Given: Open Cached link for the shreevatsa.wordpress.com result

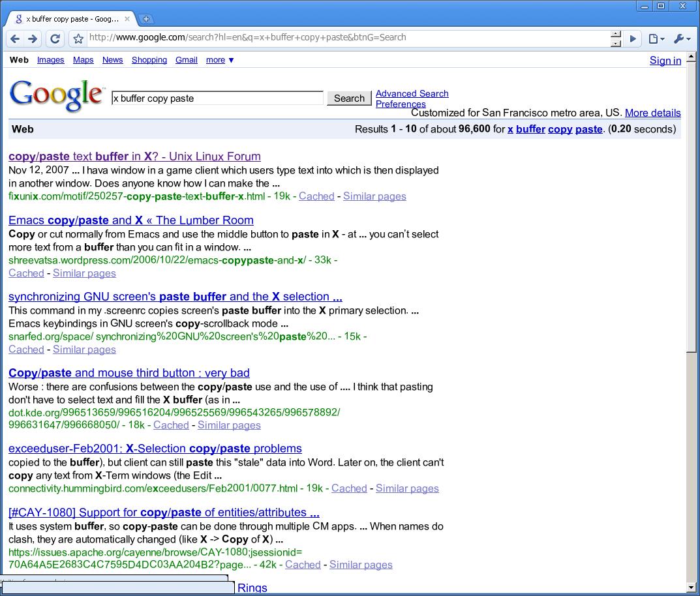Looking at the screenshot, I should [x=26, y=273].
